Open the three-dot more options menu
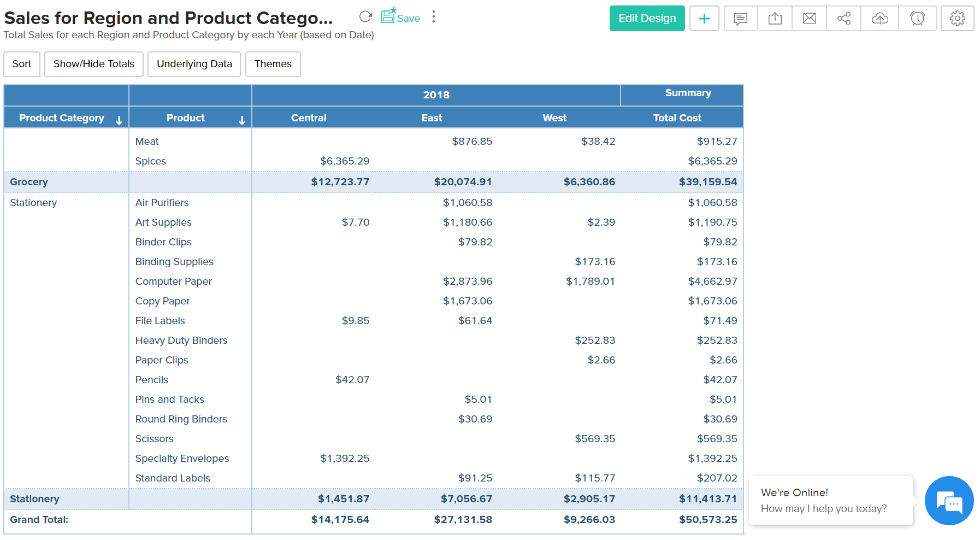 tap(434, 17)
